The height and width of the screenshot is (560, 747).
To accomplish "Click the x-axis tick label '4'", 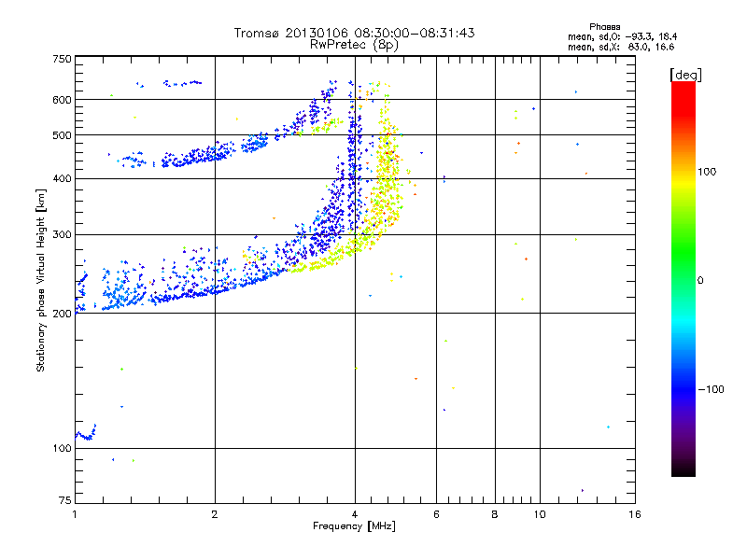I will (355, 514).
